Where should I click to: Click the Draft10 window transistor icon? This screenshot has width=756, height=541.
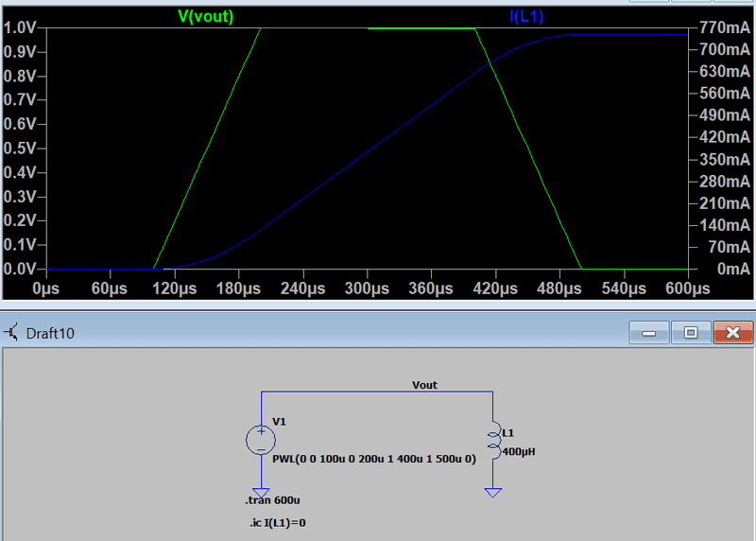pyautogui.click(x=11, y=333)
